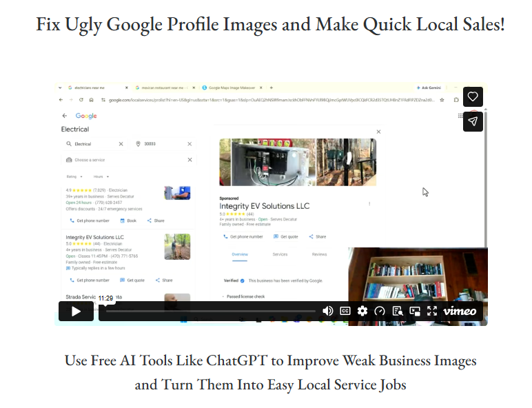Open the Hours filter dropdown
The height and width of the screenshot is (408, 532).
pos(101,176)
